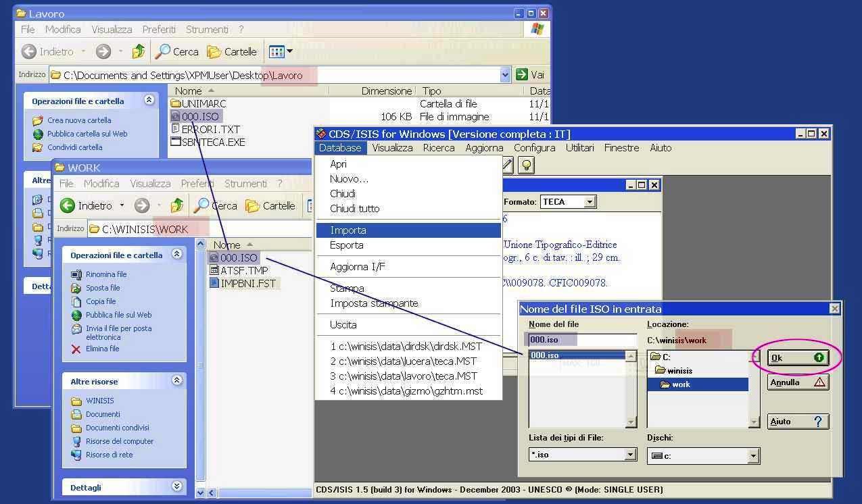Open Risorse del computer under Altre risorse
The height and width of the screenshot is (504, 862).
pos(120,441)
